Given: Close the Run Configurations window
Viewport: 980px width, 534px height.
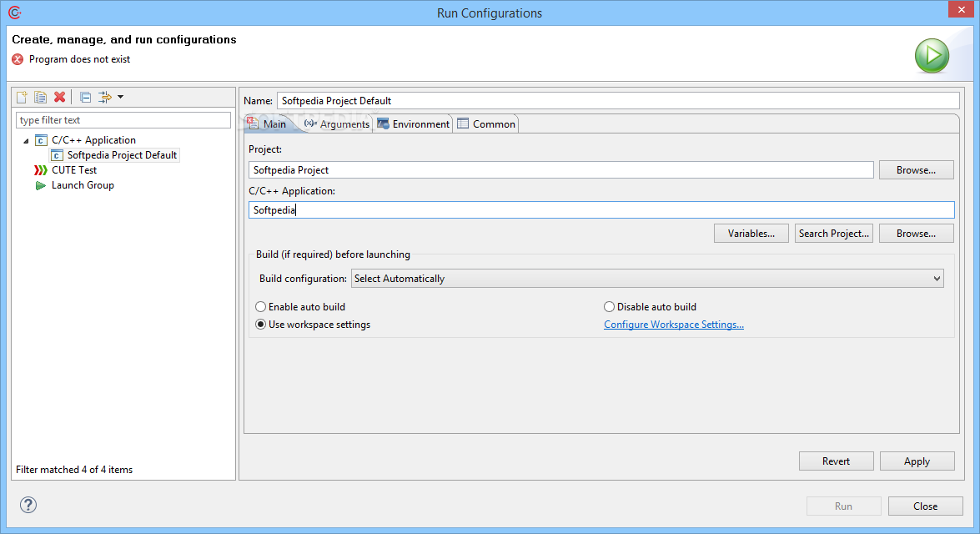Looking at the screenshot, I should (962, 9).
